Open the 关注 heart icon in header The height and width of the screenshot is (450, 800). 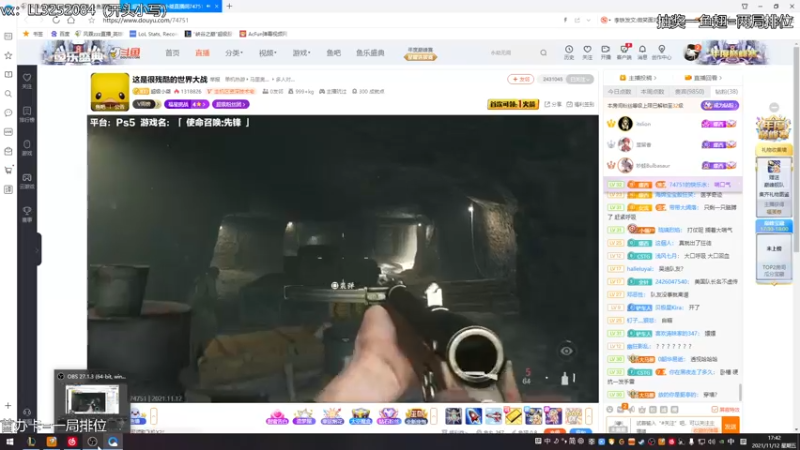[587, 52]
